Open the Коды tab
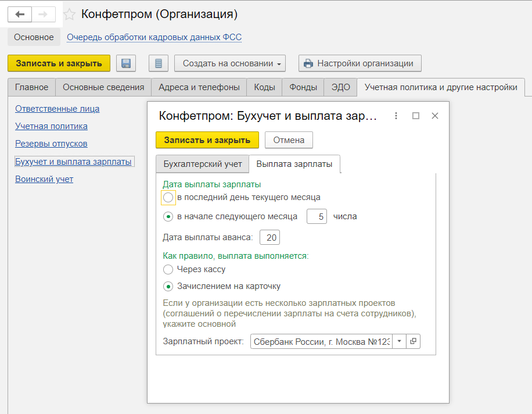Viewport: 532px width, 414px height. pos(264,87)
